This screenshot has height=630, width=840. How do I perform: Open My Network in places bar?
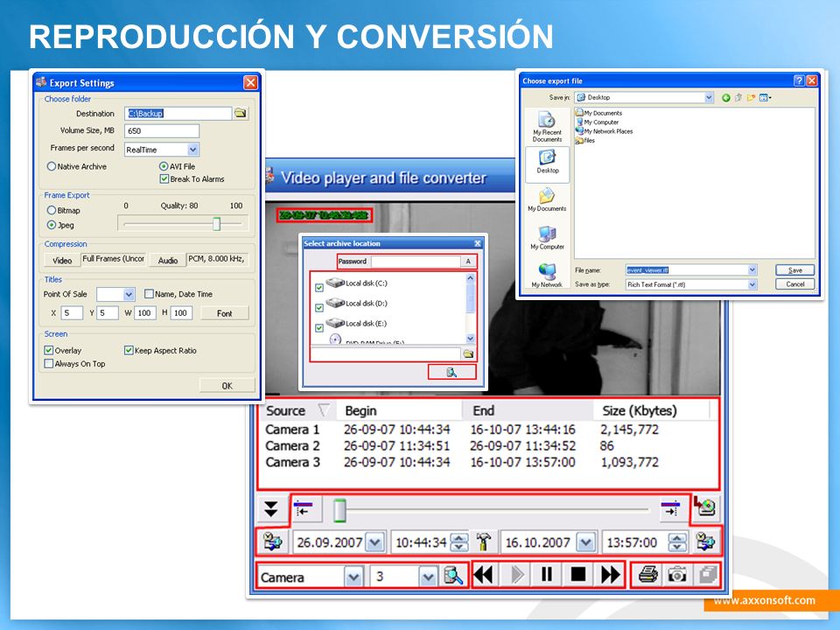547,276
